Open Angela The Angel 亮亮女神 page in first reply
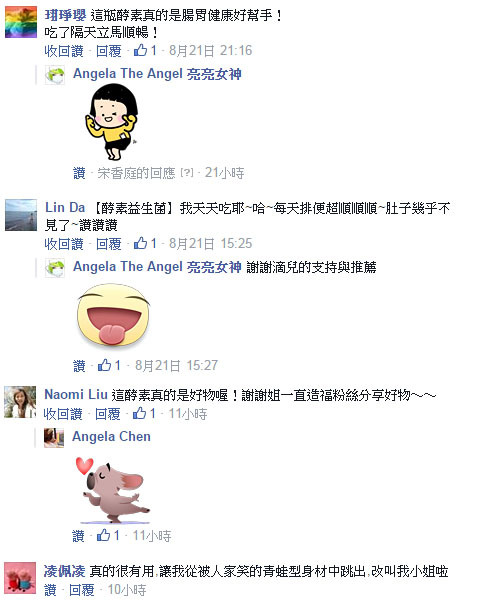Screen dimensions: 481x606 click(157, 73)
